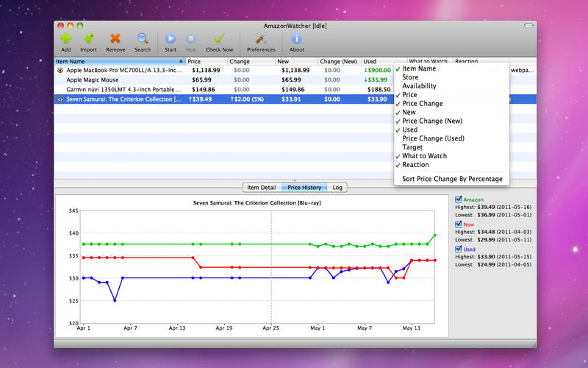Image resolution: width=588 pixels, height=368 pixels.
Task: Click the window resize grip corner
Action: (x=533, y=344)
